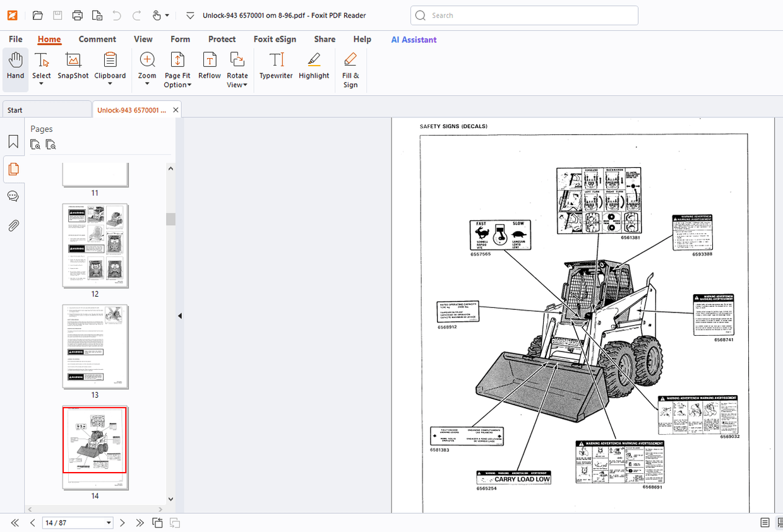Click the Print icon in quick access toolbar
Screen dimensions: 783x532
[x=77, y=15]
